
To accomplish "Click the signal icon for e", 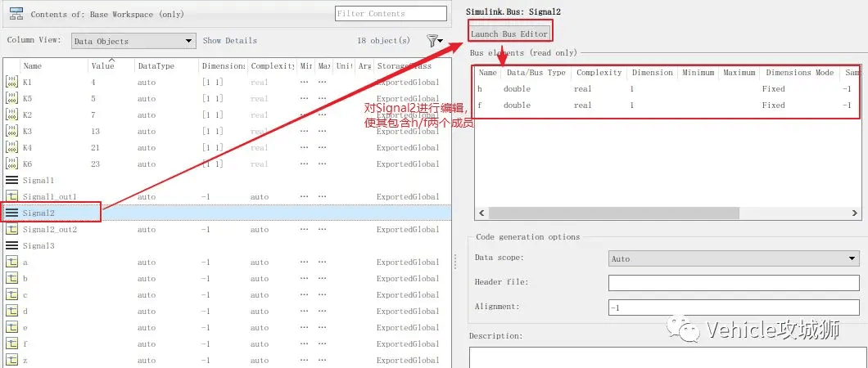I will [x=11, y=327].
